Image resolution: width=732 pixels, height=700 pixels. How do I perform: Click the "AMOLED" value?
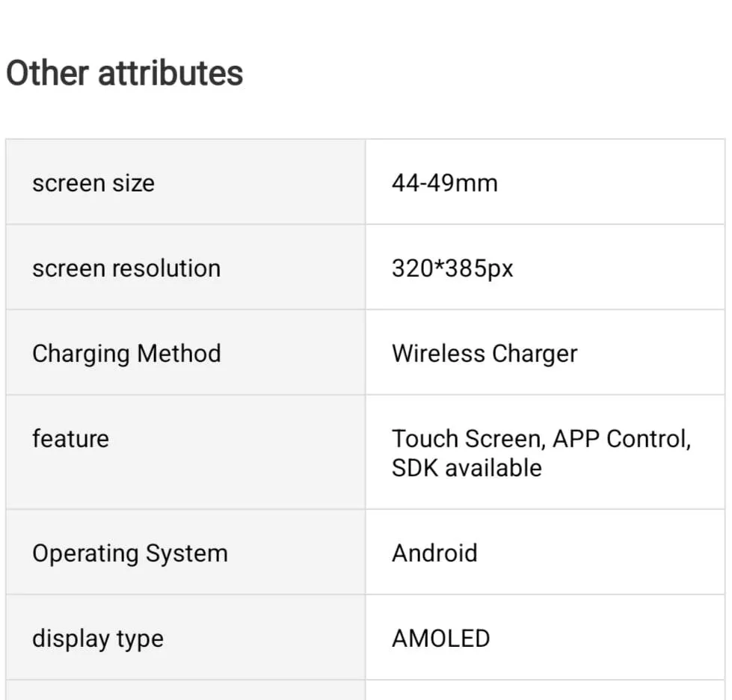click(x=441, y=639)
